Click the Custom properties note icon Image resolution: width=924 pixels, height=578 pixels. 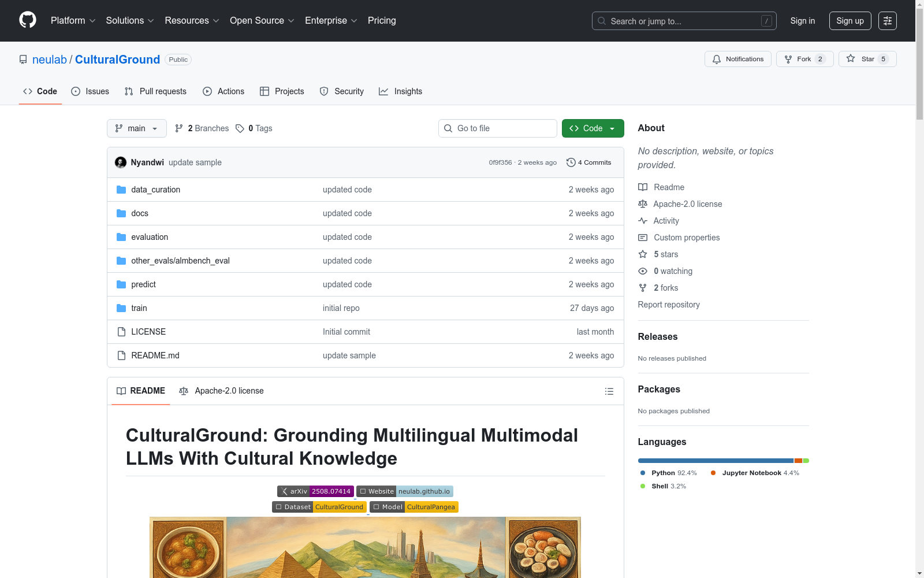point(643,238)
